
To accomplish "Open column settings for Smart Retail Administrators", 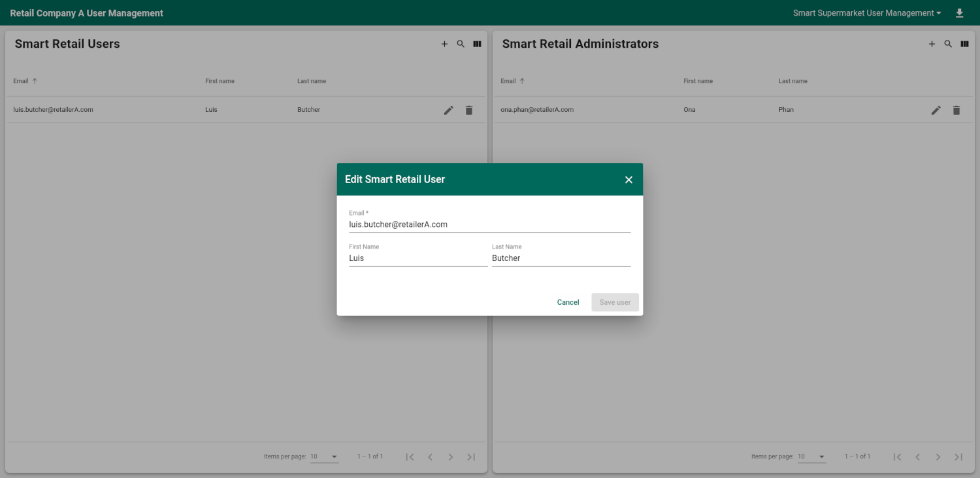I will [964, 44].
